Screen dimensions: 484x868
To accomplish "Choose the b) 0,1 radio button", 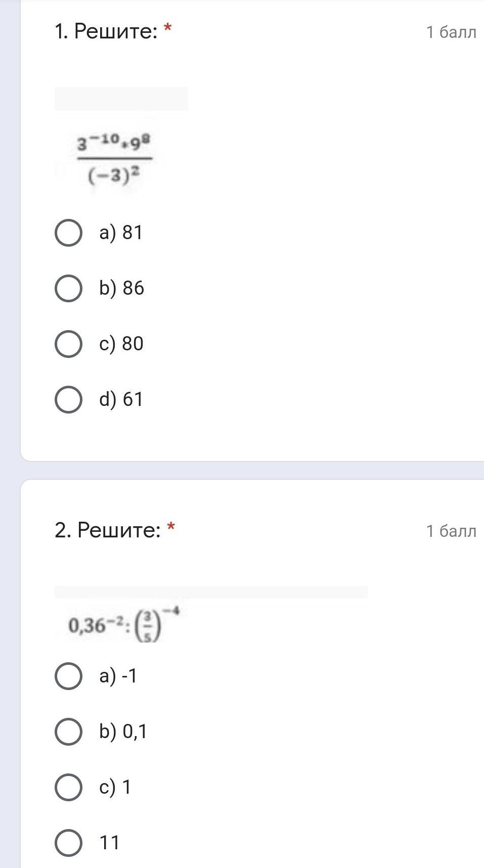I will coord(68,732).
